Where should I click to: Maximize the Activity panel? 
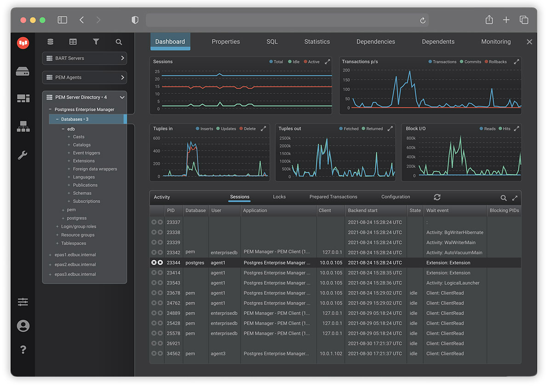tap(515, 198)
